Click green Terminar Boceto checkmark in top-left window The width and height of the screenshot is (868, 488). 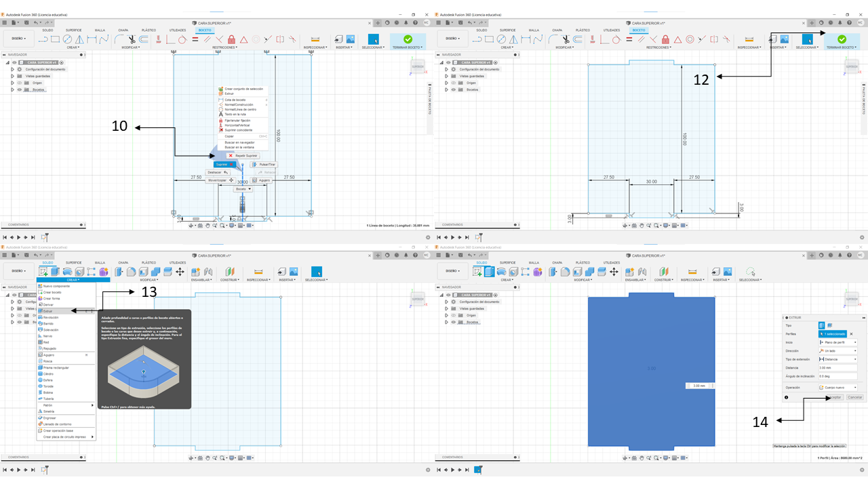pos(408,40)
